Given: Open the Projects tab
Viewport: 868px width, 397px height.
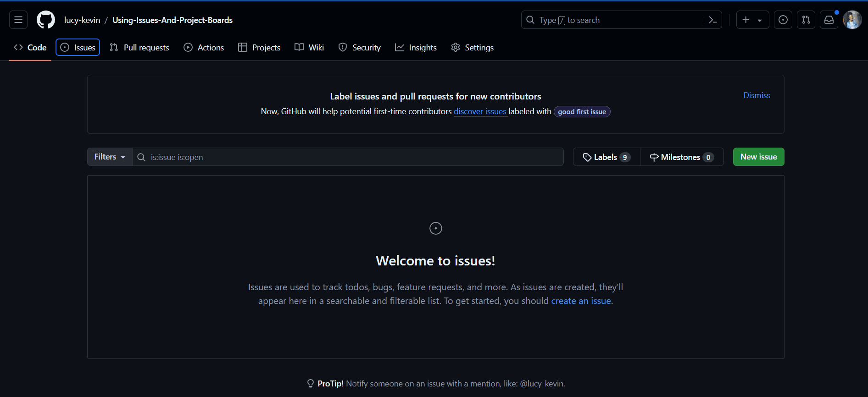Looking at the screenshot, I should click(x=259, y=47).
